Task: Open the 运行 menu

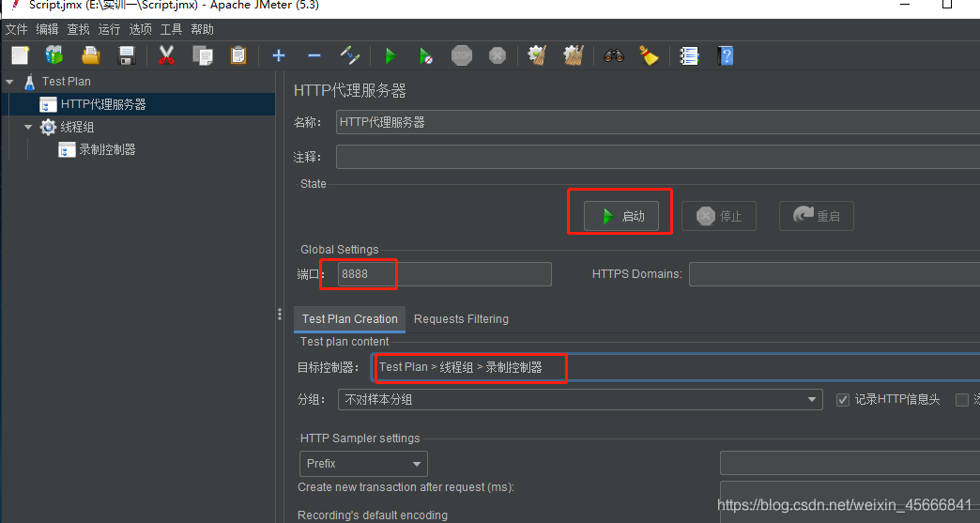Action: coord(109,29)
